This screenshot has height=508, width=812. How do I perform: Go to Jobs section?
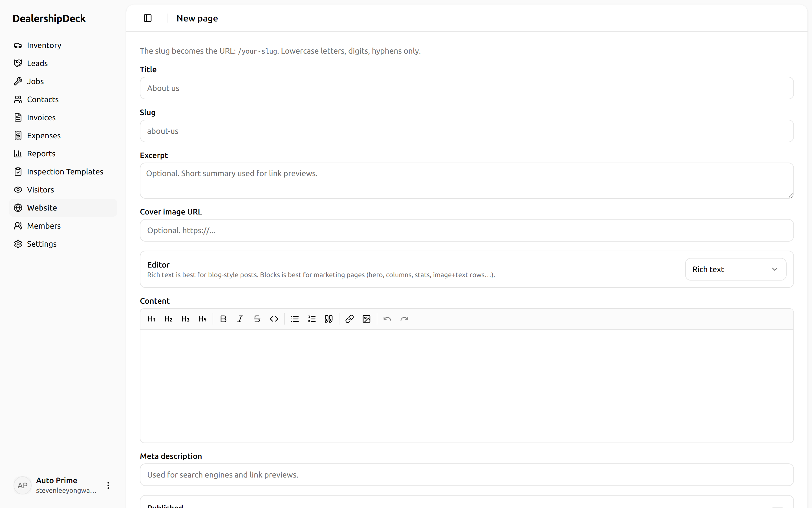coord(63,81)
